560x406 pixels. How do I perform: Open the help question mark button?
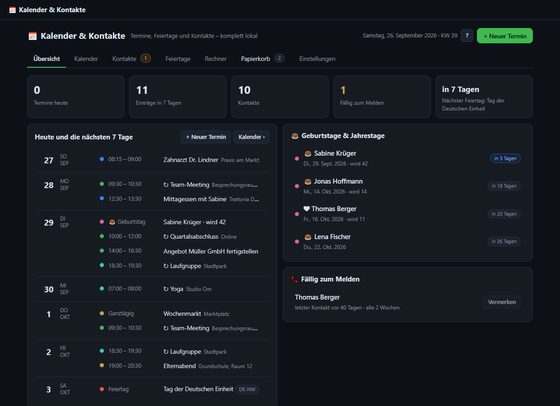point(467,36)
